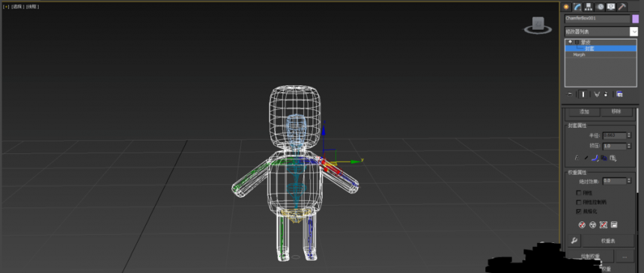Open the Weight Table button

(607, 241)
